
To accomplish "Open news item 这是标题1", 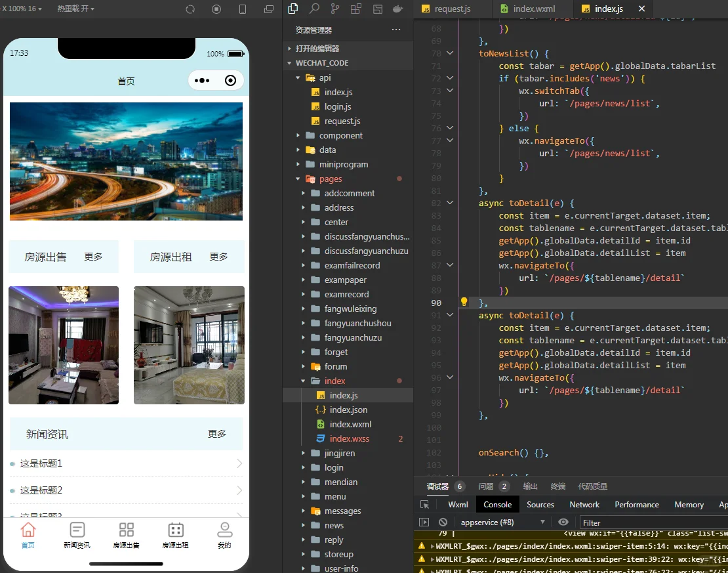I will (x=127, y=463).
